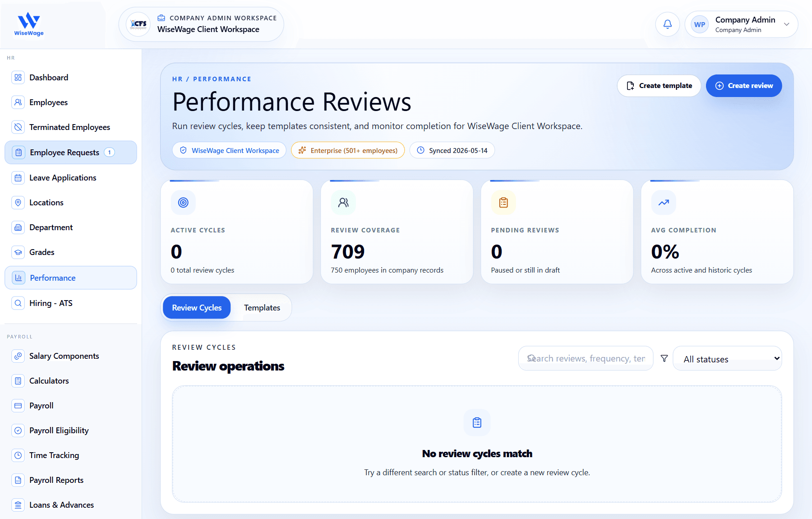Click the Performance chart icon in sidebar
812x519 pixels.
(18, 278)
